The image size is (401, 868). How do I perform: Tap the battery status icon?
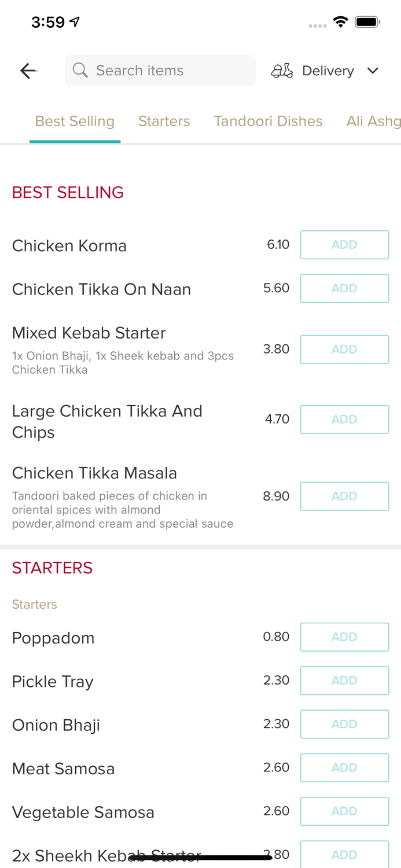(x=367, y=22)
